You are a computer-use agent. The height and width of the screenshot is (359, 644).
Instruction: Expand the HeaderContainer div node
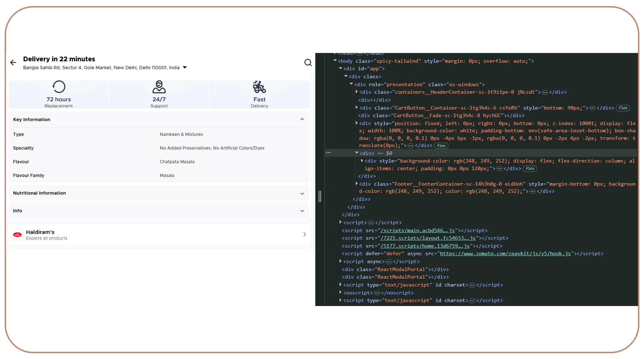pos(357,92)
